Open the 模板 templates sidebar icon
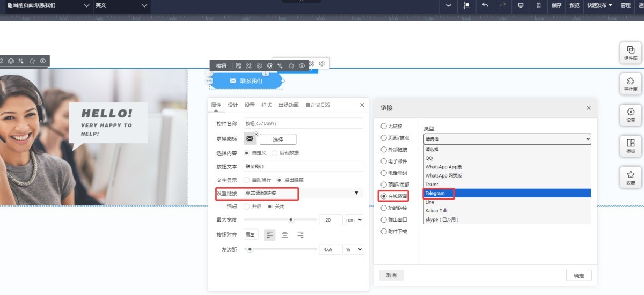This screenshot has height=295, width=644. pos(631,146)
